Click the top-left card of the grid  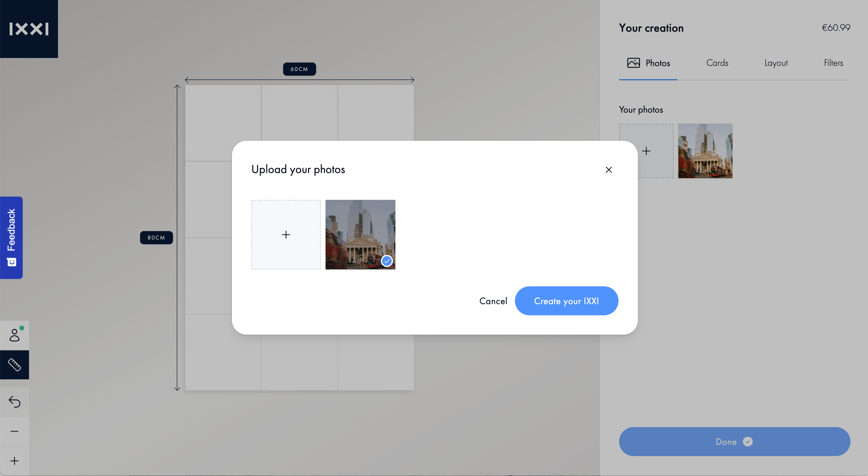tap(223, 123)
